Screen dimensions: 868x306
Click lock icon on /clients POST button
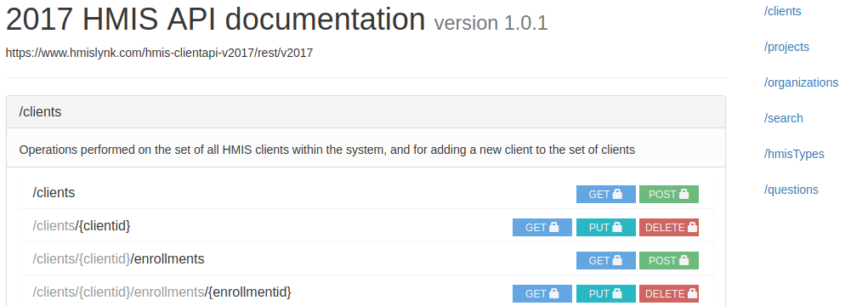[x=684, y=194]
